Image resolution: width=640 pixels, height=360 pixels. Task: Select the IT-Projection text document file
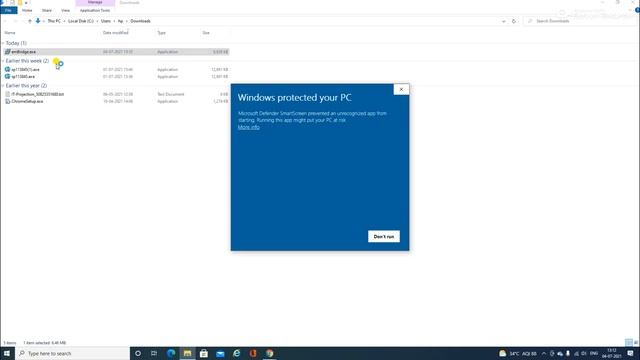point(116,94)
